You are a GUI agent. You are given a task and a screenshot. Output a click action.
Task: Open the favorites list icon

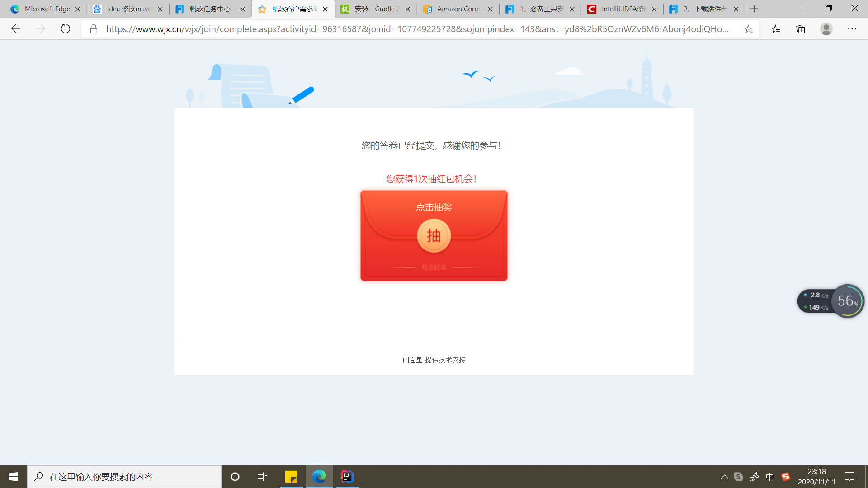click(776, 29)
